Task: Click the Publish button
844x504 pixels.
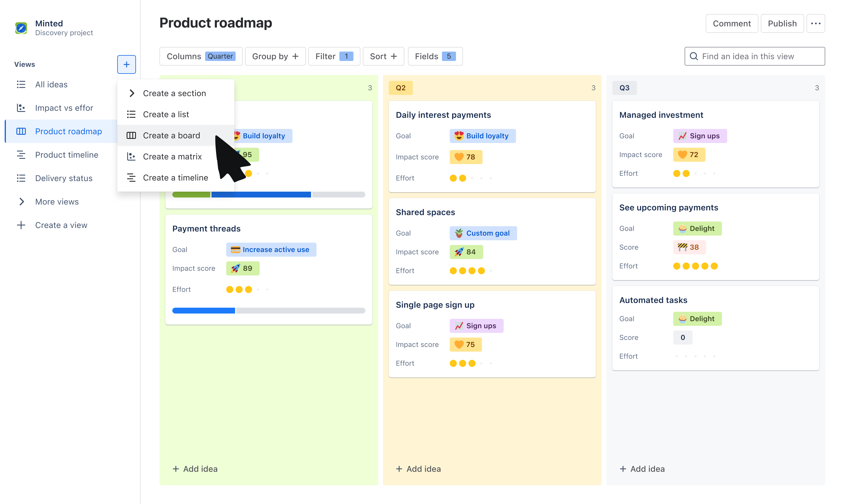Action: point(782,23)
